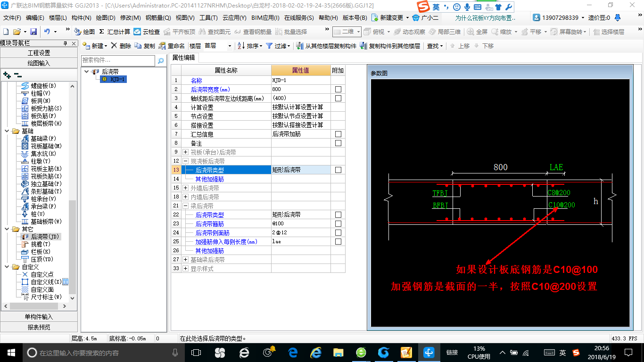This screenshot has height=362, width=644.
Task: Click the undo arrow icon
Action: [x=47, y=32]
